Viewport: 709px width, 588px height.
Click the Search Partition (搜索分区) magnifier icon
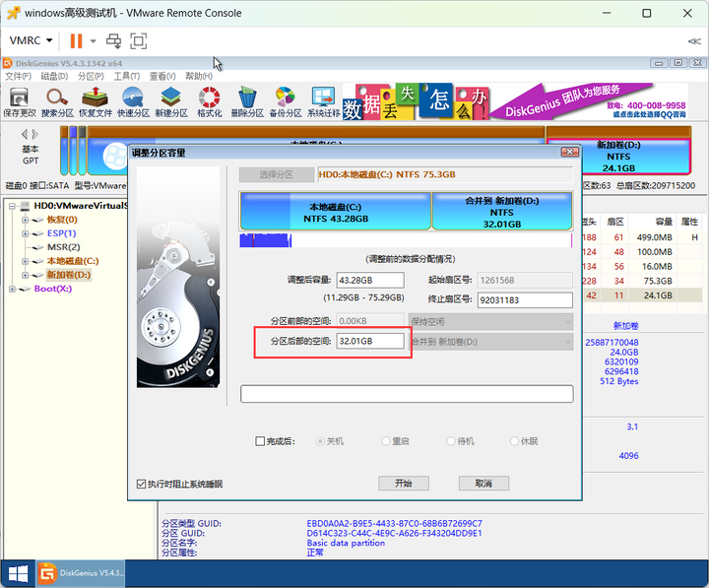pos(57,102)
